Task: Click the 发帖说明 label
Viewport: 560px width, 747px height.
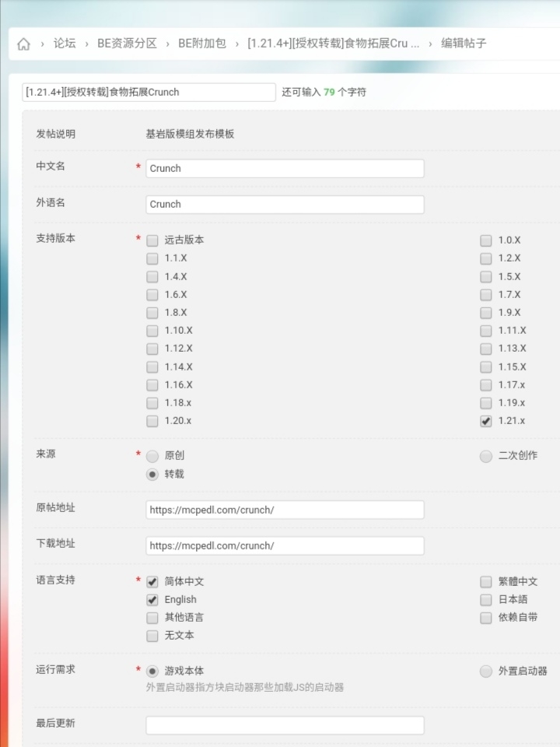Action: click(x=55, y=135)
